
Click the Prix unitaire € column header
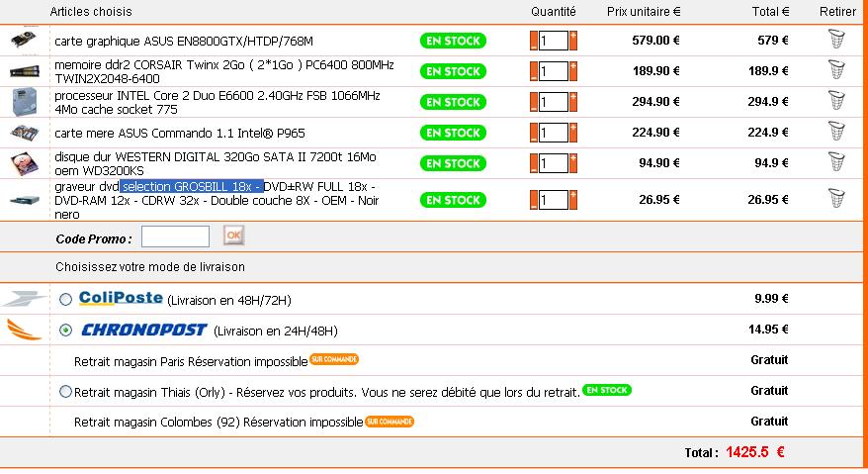[644, 11]
